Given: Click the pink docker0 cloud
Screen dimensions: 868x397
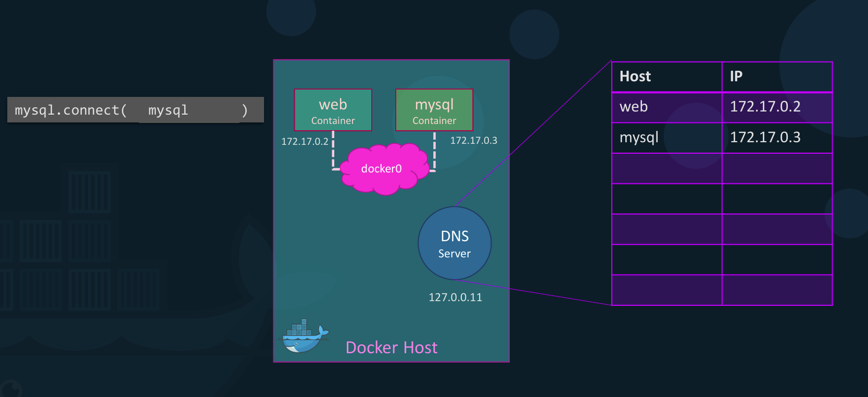Looking at the screenshot, I should (x=382, y=169).
